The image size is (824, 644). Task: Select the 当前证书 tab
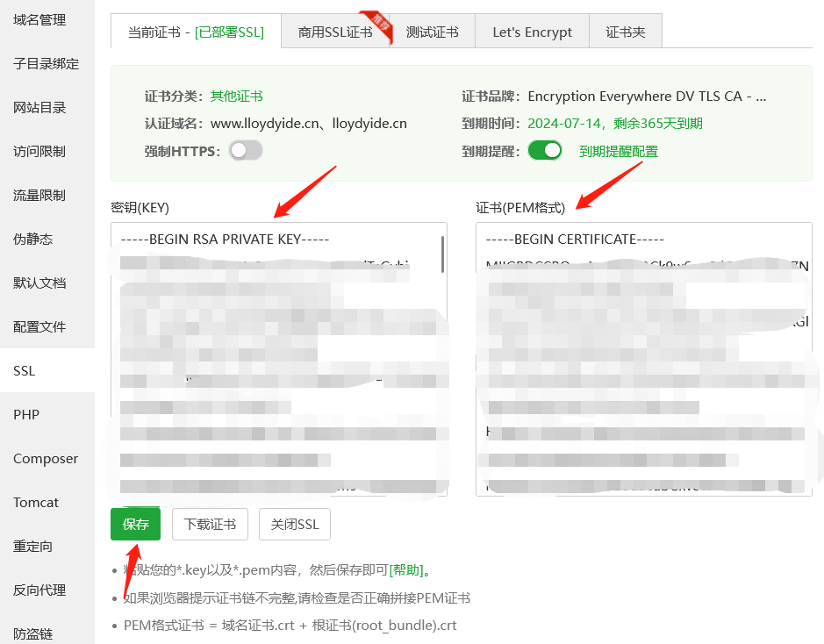click(x=196, y=32)
